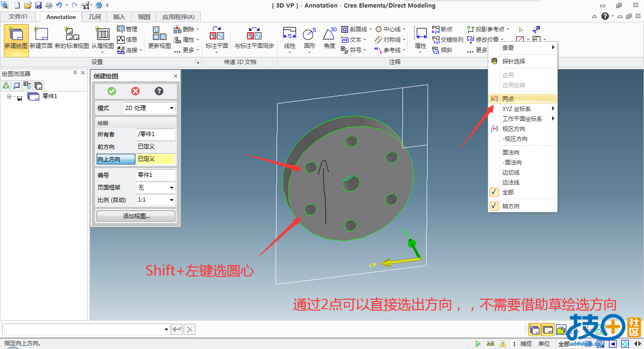Open the command line history dropdown arrow
Image resolution: width=644 pixels, height=349 pixels.
click(166, 329)
